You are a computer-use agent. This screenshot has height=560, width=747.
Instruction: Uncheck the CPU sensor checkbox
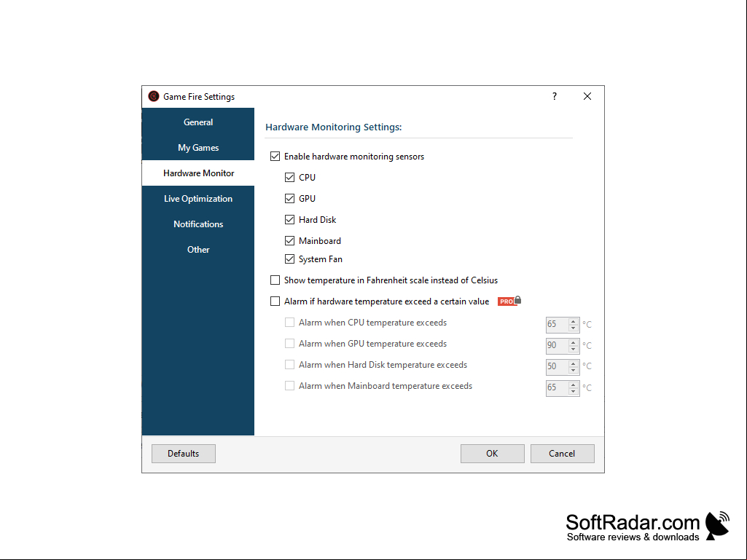pos(289,177)
